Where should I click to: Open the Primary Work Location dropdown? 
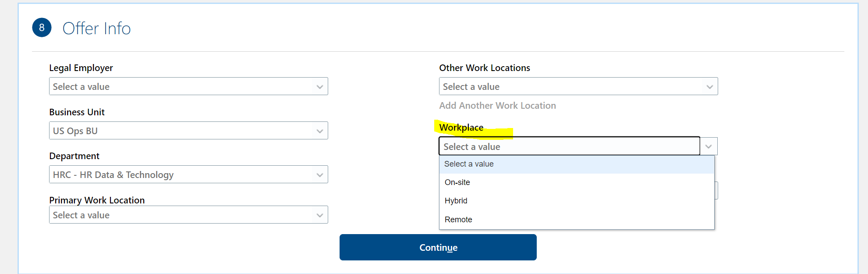(188, 215)
